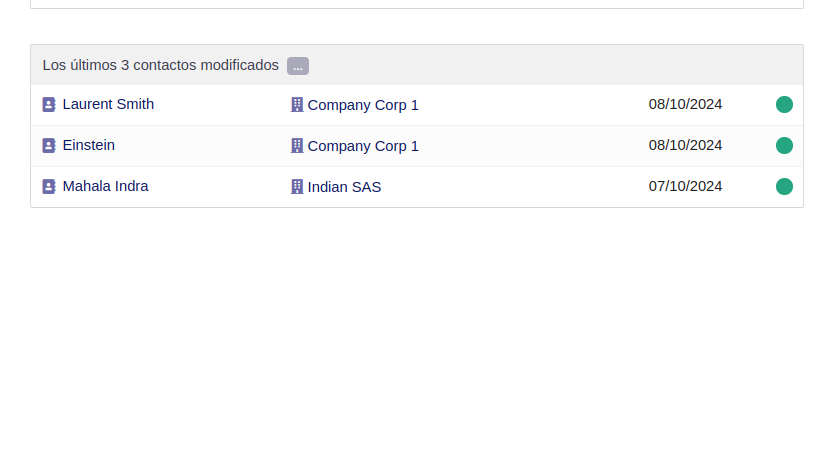Click the building icon in Laurent Smith's row
825x461 pixels.
(x=297, y=105)
